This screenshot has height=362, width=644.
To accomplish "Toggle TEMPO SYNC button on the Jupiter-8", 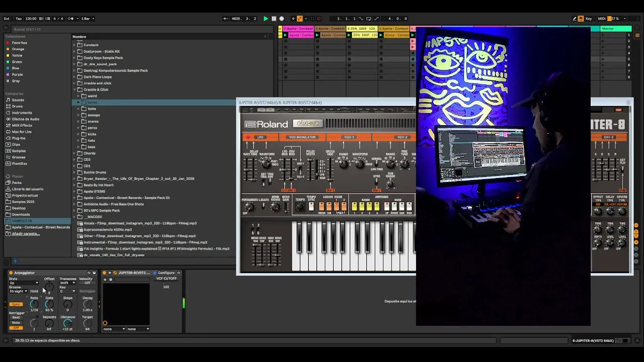I will [x=311, y=207].
